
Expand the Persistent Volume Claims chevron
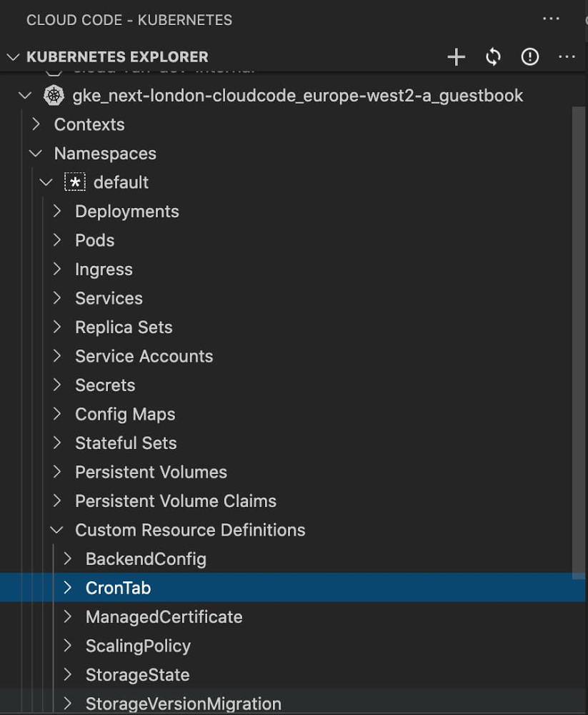[x=57, y=500]
